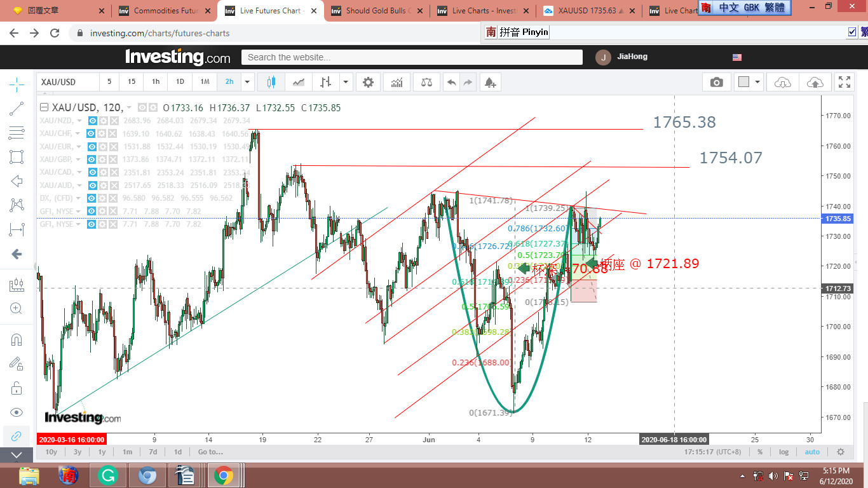Toggle stay in drawing mode pencil-lock
This screenshot has height=488, width=868.
17,363
